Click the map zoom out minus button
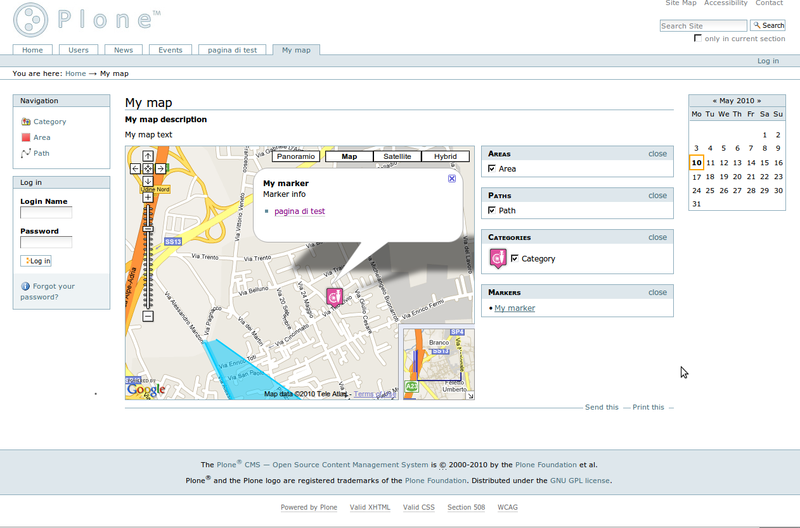 (x=148, y=316)
